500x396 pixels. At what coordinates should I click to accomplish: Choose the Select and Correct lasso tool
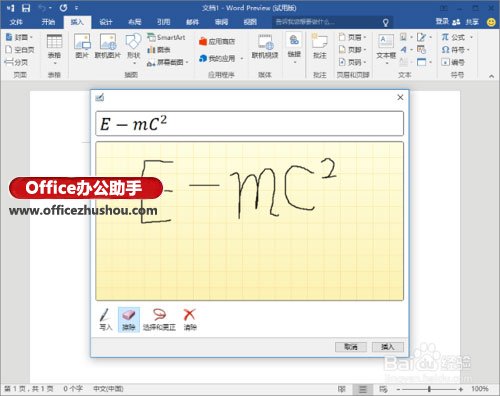pos(159,319)
